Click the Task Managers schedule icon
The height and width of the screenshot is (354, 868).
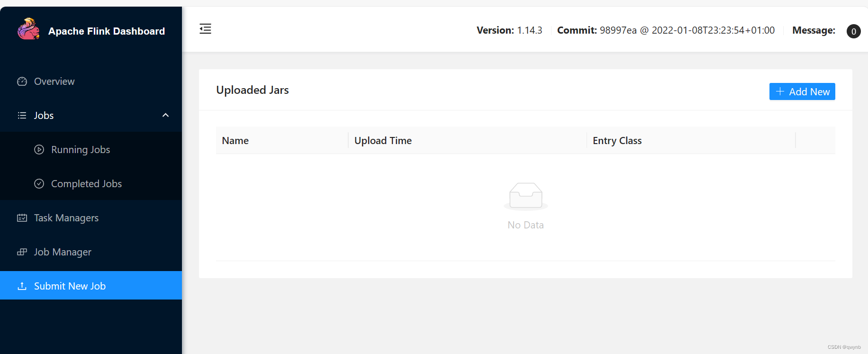[22, 218]
